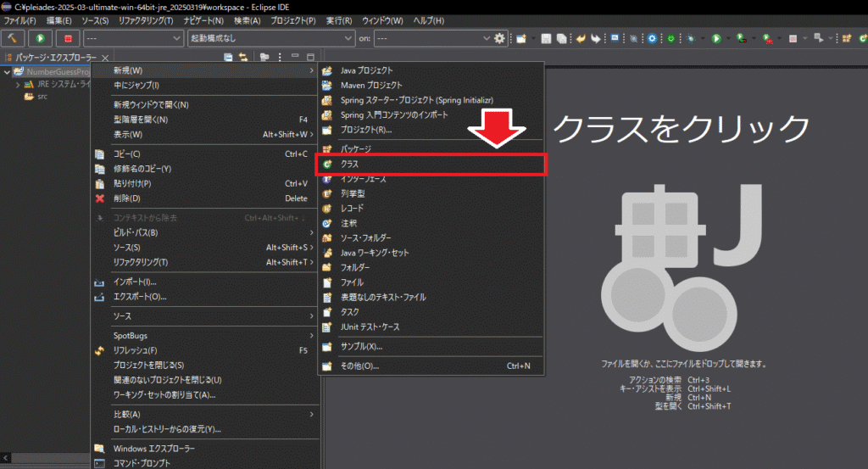This screenshot has height=469, width=868.
Task: Expand the 新規(W) context menu entry
Action: 204,71
